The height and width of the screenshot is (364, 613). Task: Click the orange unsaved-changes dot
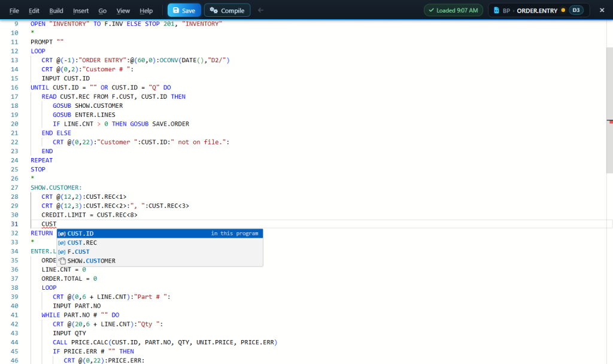pyautogui.click(x=563, y=10)
